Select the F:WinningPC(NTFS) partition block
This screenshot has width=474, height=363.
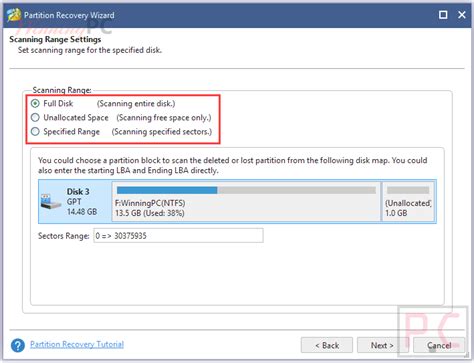point(247,201)
